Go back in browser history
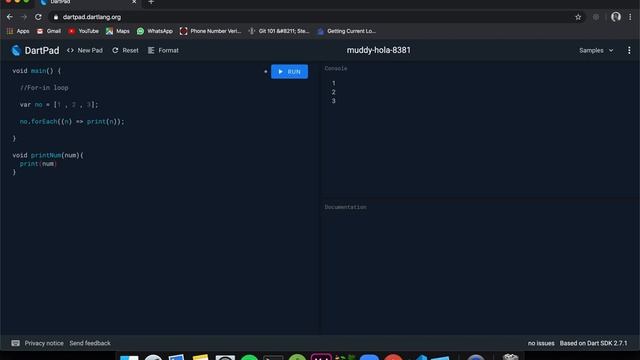The height and width of the screenshot is (360, 640). tap(10, 17)
